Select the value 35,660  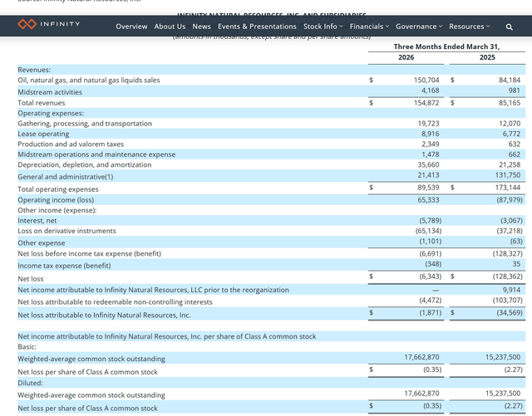tap(429, 164)
